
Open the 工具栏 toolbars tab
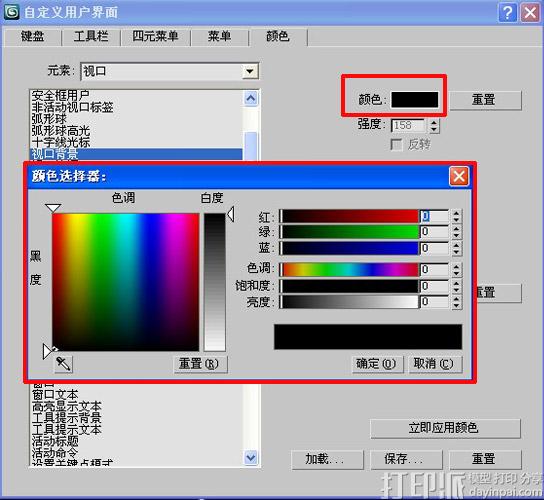tap(91, 36)
